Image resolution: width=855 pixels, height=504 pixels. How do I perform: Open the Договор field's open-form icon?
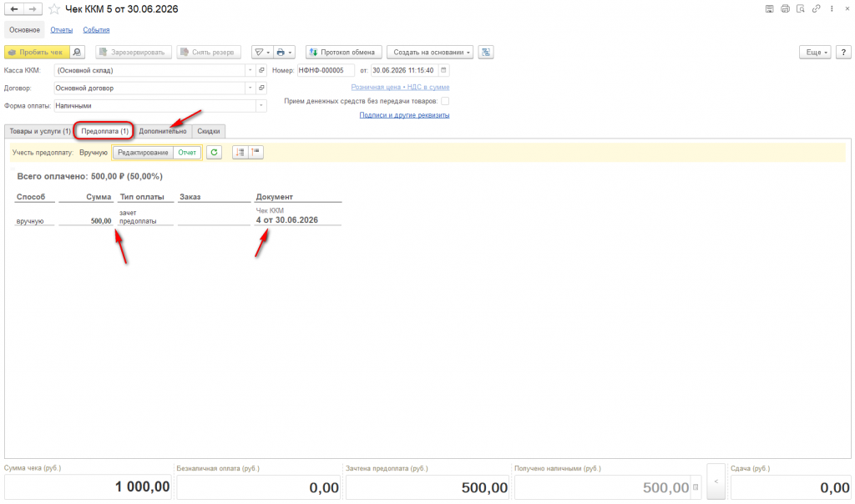[261, 88]
